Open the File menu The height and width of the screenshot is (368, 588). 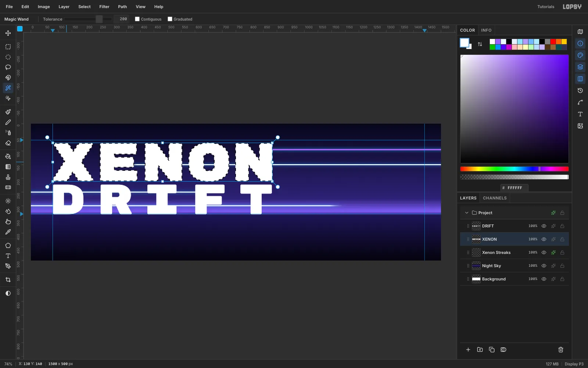(9, 7)
